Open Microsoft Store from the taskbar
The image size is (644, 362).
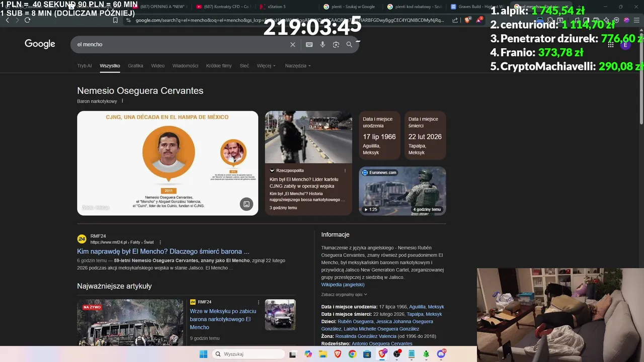(367, 354)
